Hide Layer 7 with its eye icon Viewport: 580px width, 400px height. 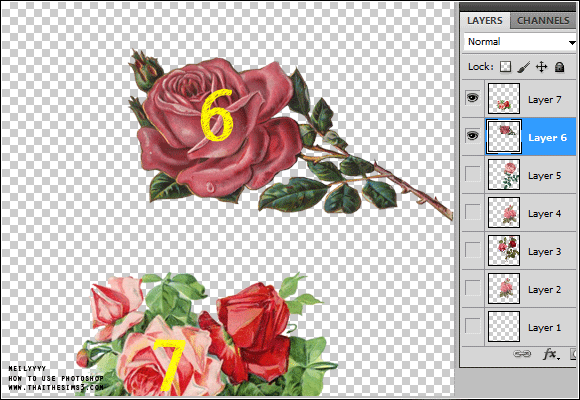click(x=473, y=98)
